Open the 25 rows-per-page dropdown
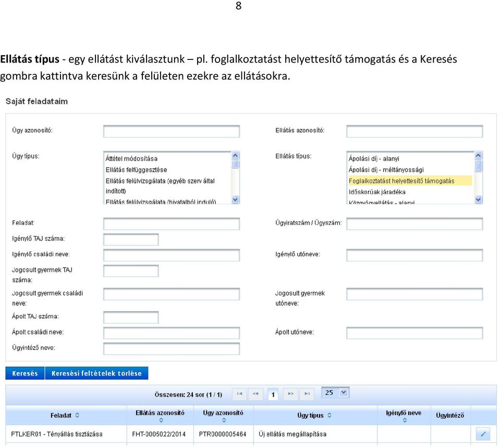The image size is (500, 448). click(x=335, y=393)
